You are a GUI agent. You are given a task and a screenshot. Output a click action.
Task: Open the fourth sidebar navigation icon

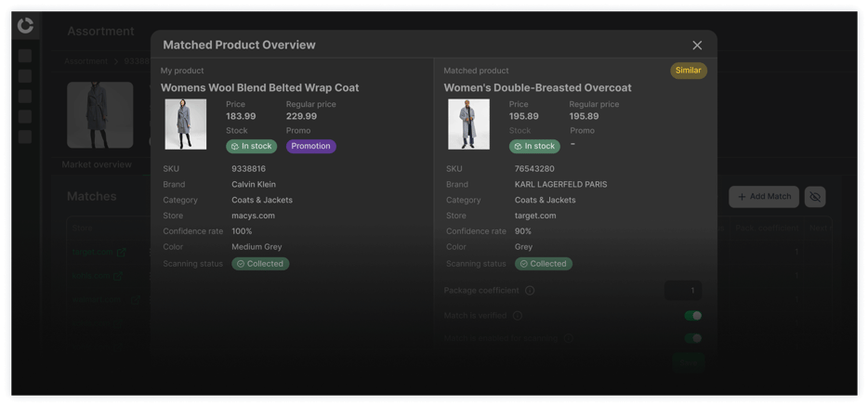coord(25,117)
